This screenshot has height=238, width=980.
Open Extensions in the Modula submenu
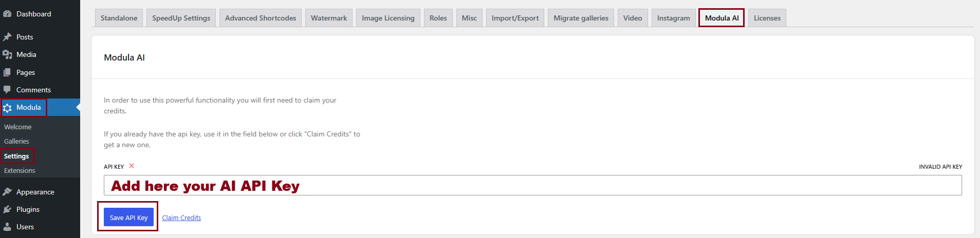[x=20, y=170]
